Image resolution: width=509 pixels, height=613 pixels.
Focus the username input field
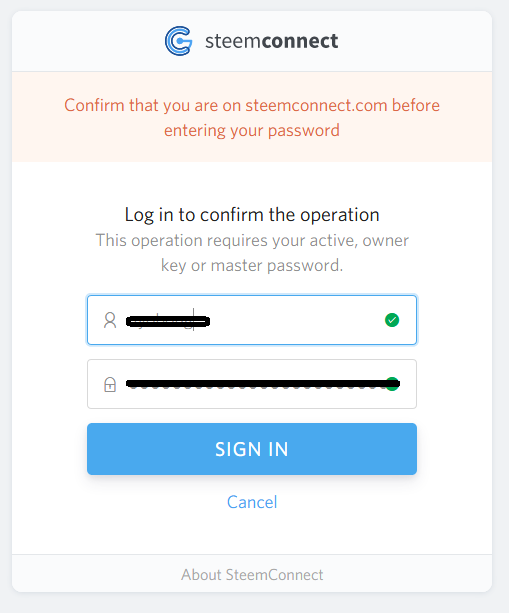tap(252, 320)
